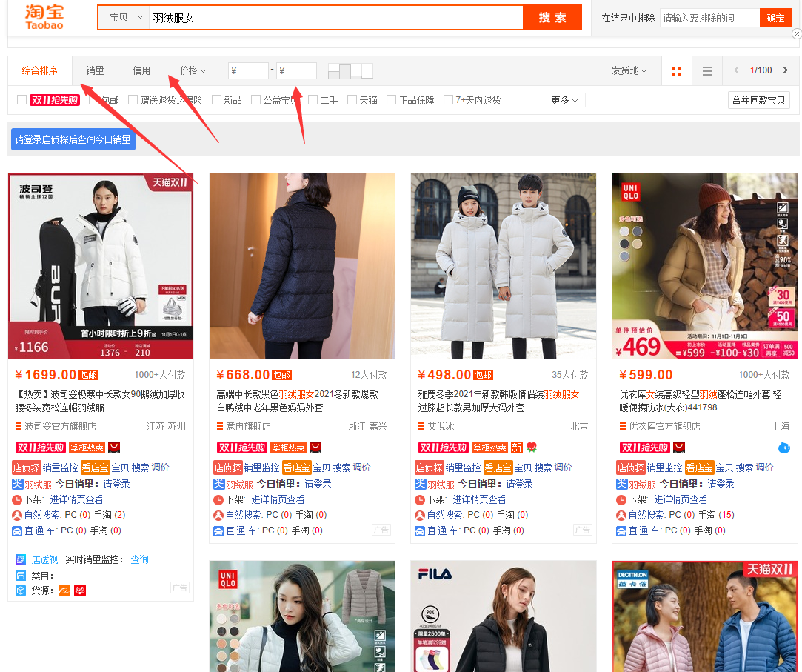Viewport: 802px width, 672px height.
Task: Click blue round icon on 优衣库 card
Action: click(784, 448)
